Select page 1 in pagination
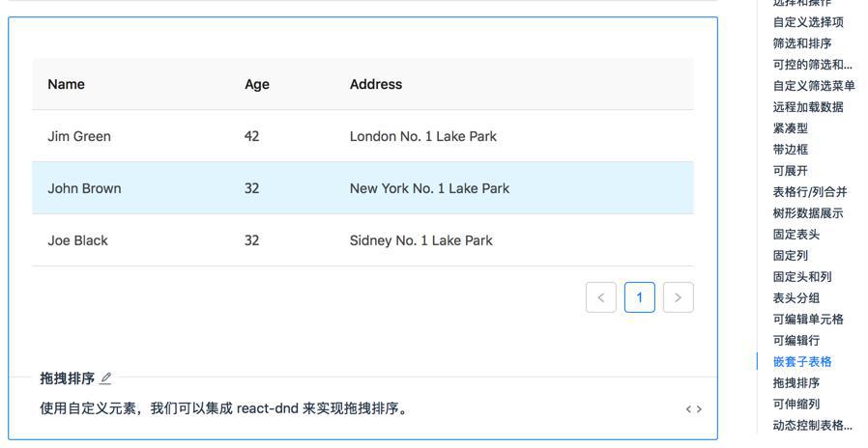Viewport: 868px width, 448px height. point(639,297)
